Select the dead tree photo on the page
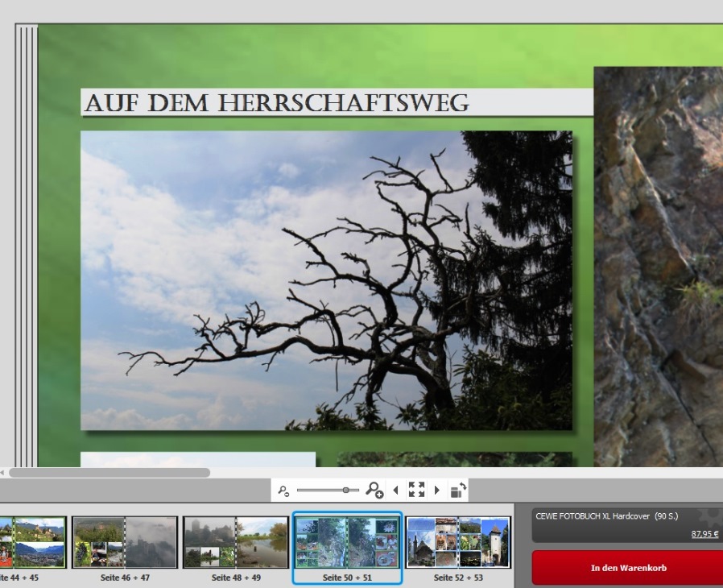The image size is (723, 588). (326, 280)
